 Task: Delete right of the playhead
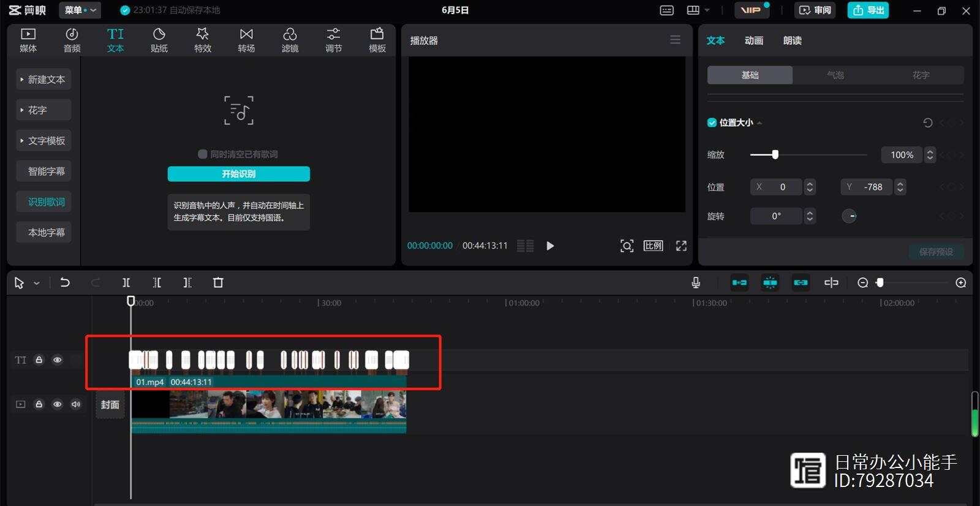pos(187,282)
